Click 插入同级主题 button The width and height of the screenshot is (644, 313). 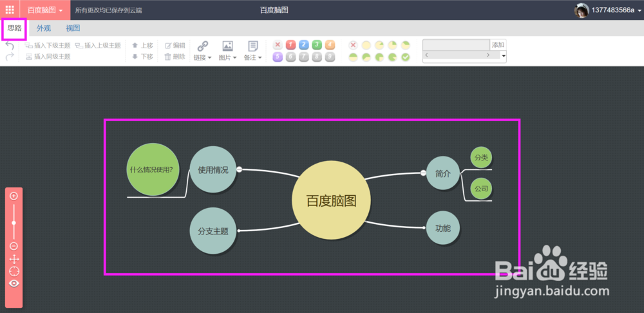click(48, 57)
